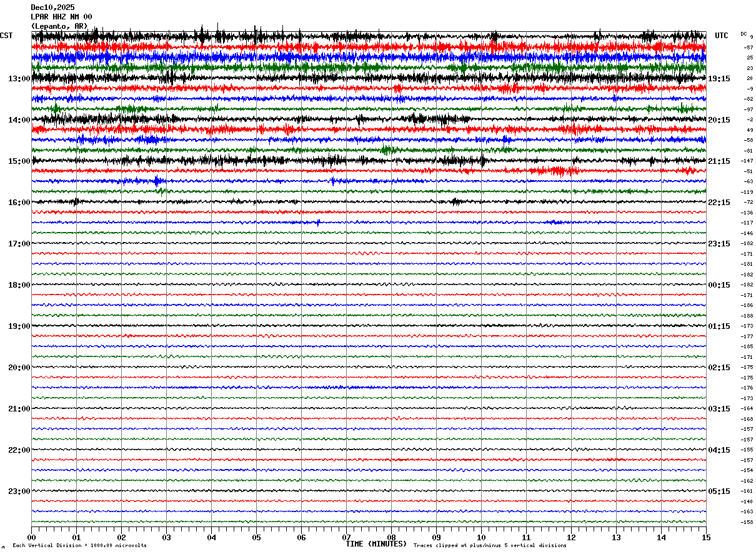Select minute tick label 13 on axis
This screenshot has height=554, width=756.
(616, 537)
